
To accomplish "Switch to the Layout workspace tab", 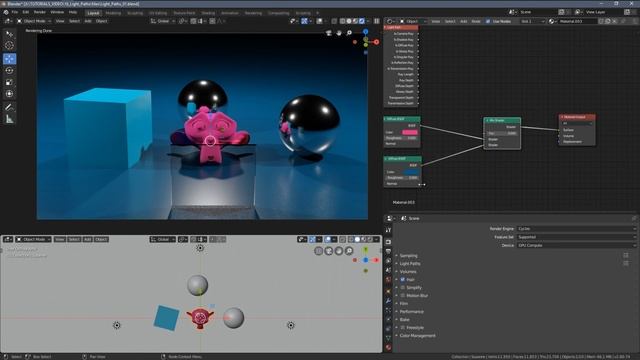I will tap(93, 13).
